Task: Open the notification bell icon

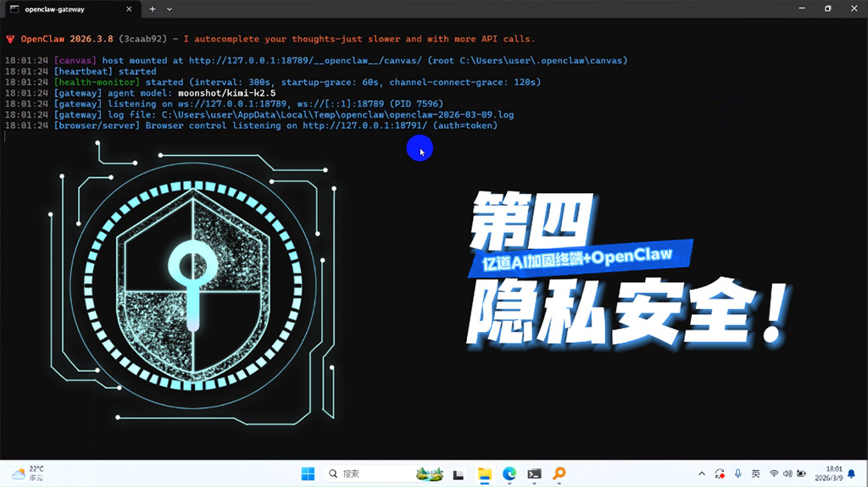Action: pos(851,473)
